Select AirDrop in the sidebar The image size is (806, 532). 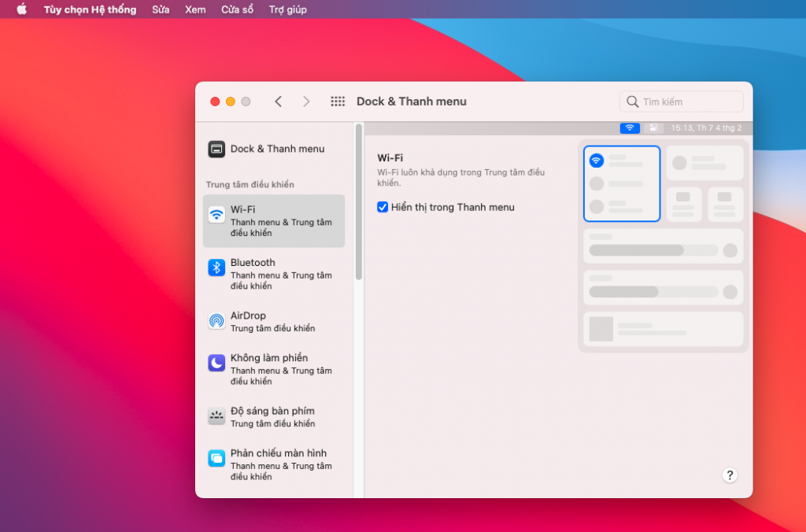[273, 321]
